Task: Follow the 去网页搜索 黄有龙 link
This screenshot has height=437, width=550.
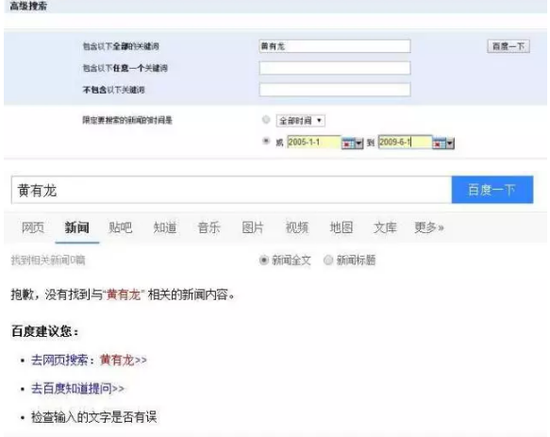Action: tap(89, 360)
